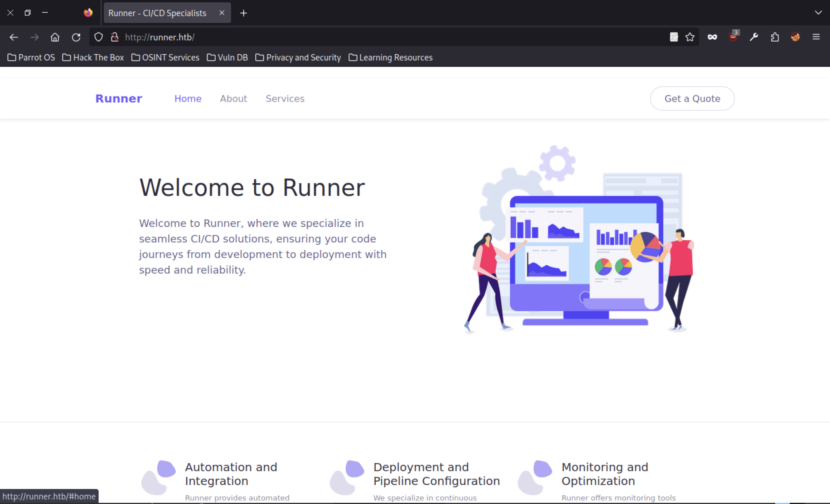This screenshot has width=830, height=504.
Task: Go back with the browser back arrow
Action: [14, 37]
